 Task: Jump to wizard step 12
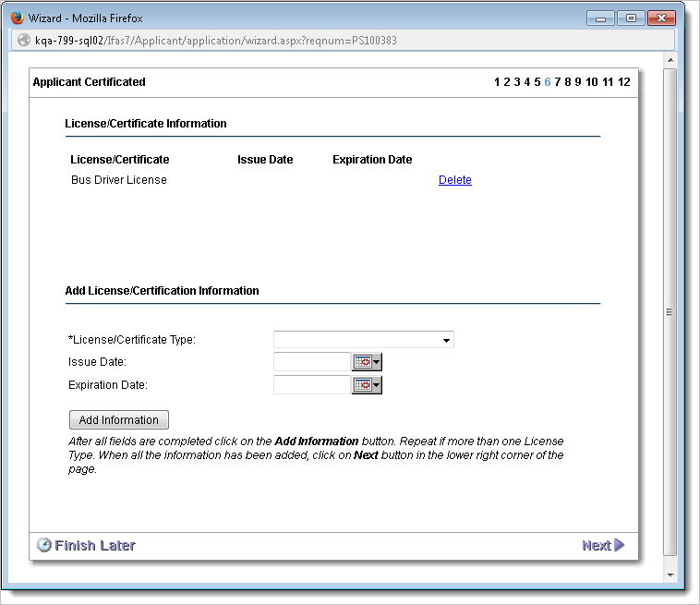[624, 82]
